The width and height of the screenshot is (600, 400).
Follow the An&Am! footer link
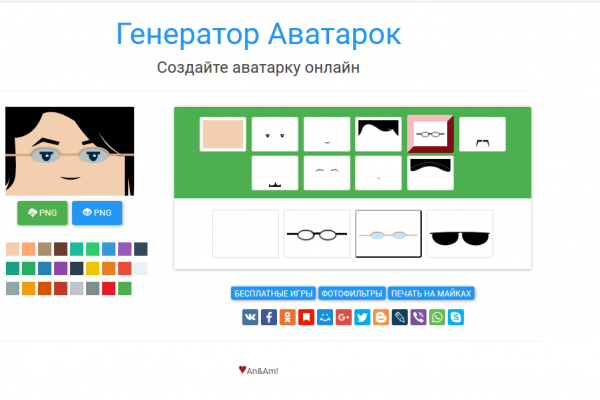click(262, 371)
